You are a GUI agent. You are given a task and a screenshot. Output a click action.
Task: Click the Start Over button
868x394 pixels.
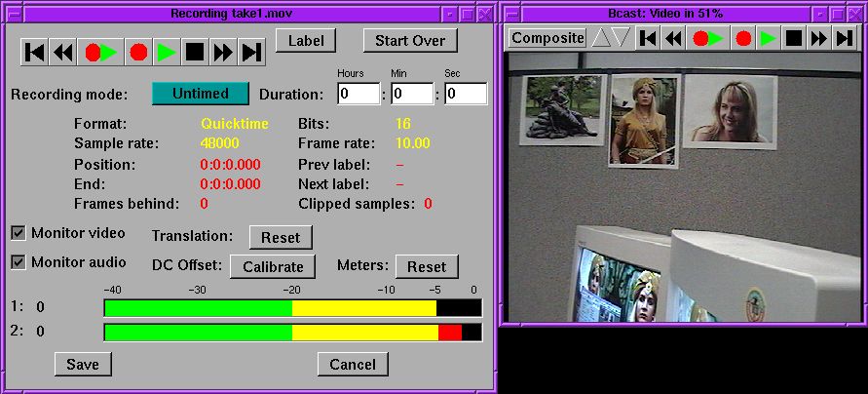pyautogui.click(x=409, y=40)
